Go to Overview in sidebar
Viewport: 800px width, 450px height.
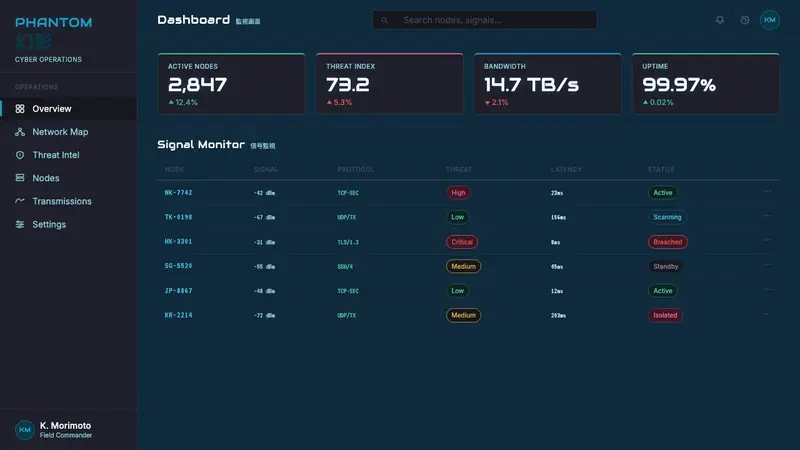[68, 109]
